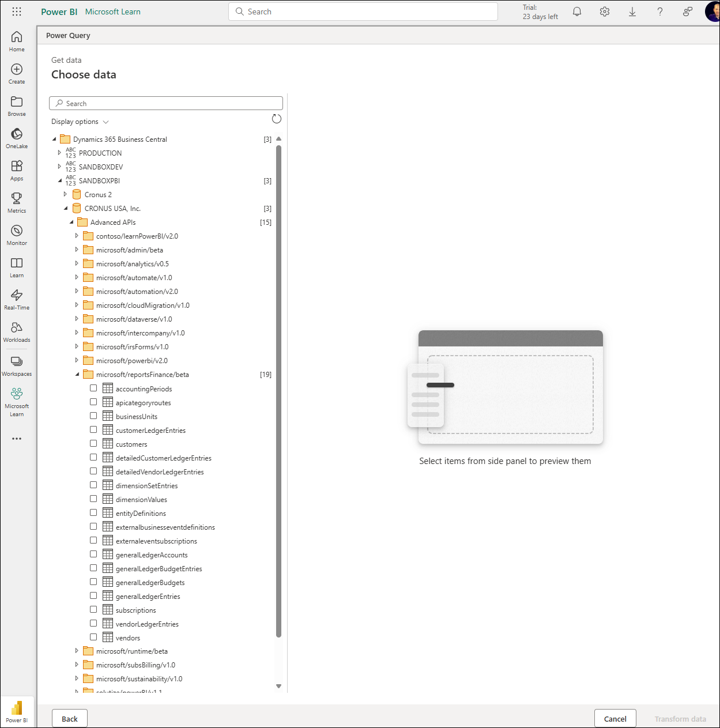Screen dimensions: 720x728
Task: Refresh the navigator tree
Action: [x=277, y=119]
